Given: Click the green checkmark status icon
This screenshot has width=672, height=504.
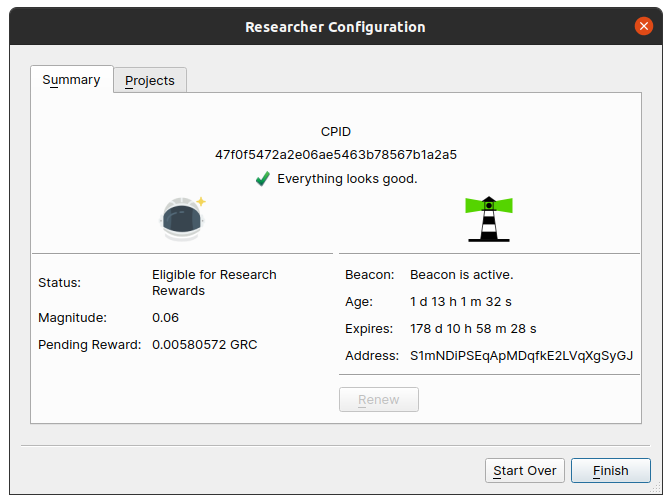Looking at the screenshot, I should 263,179.
